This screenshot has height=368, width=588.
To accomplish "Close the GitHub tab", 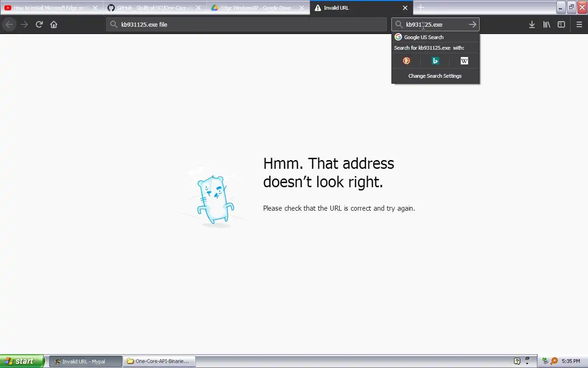I will (x=198, y=8).
